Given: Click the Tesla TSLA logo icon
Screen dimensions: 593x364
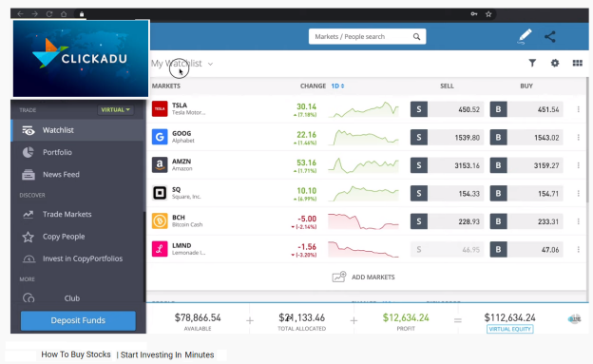Looking at the screenshot, I should pyautogui.click(x=160, y=109).
